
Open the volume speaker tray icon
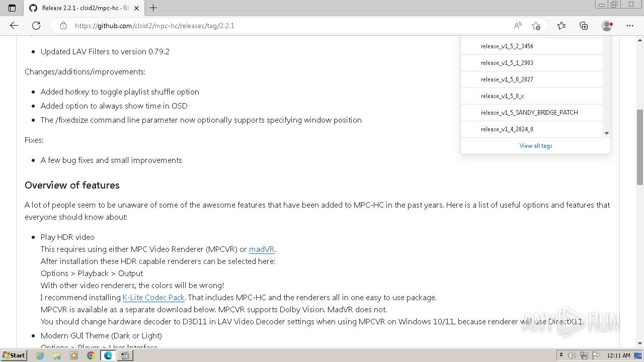pyautogui.click(x=573, y=355)
